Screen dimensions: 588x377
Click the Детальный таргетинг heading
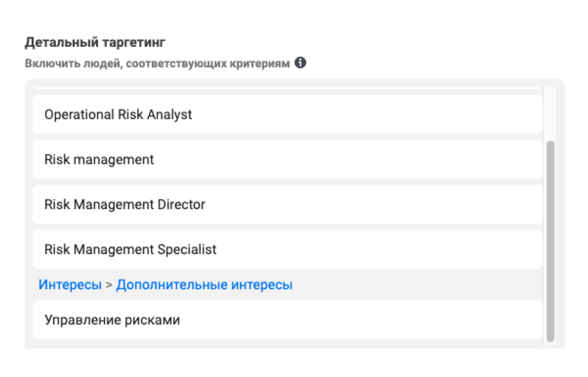pos(95,43)
